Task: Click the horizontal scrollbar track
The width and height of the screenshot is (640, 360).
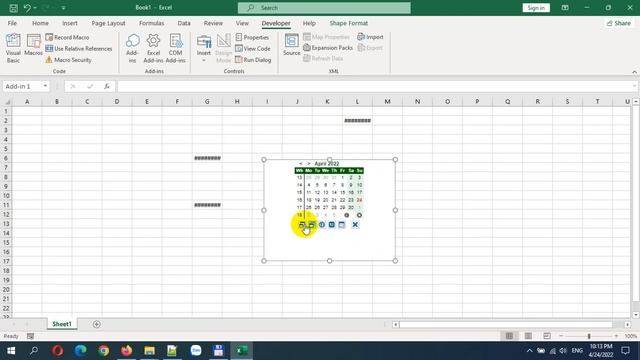Action: pos(511,324)
